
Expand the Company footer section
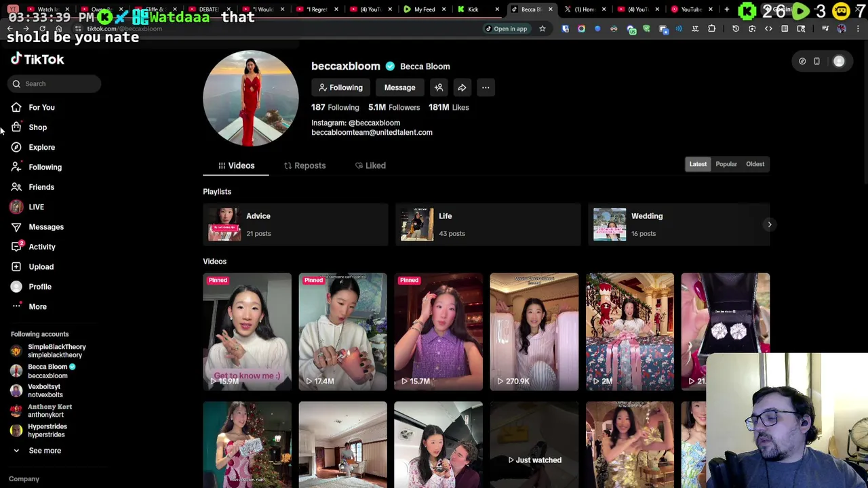[x=24, y=479]
